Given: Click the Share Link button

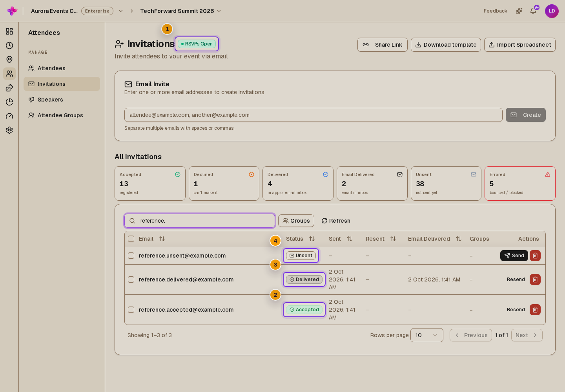Looking at the screenshot, I should point(383,45).
